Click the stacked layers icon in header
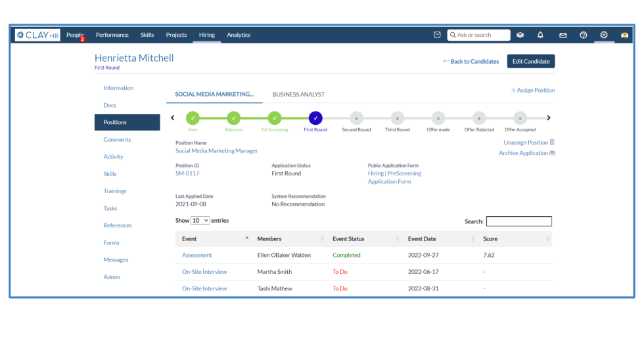This screenshot has width=644, height=362. (520, 35)
